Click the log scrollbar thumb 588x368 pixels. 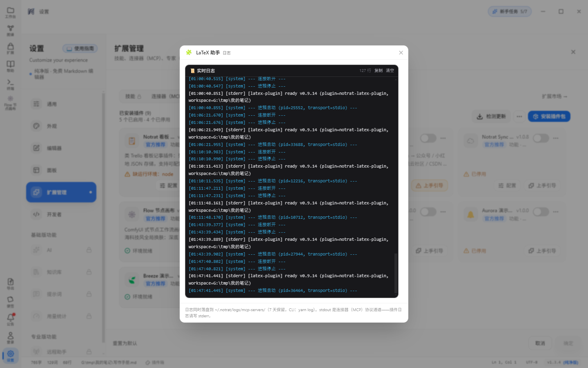point(395,273)
